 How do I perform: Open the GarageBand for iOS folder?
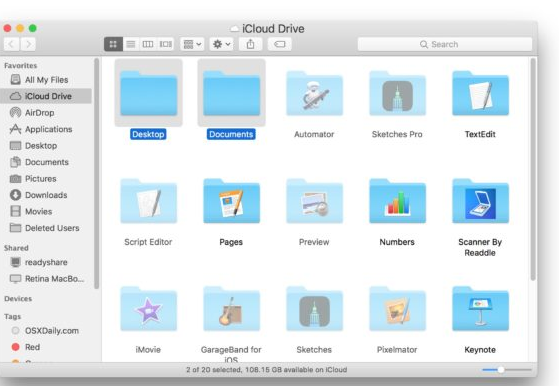tap(231, 309)
